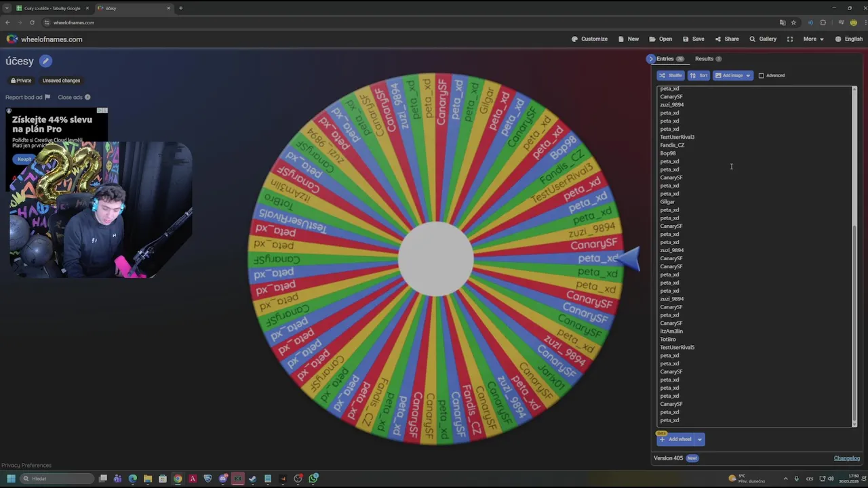Click the 'TestUserRival5' entry in the list
The image size is (868, 488).
pyautogui.click(x=677, y=348)
